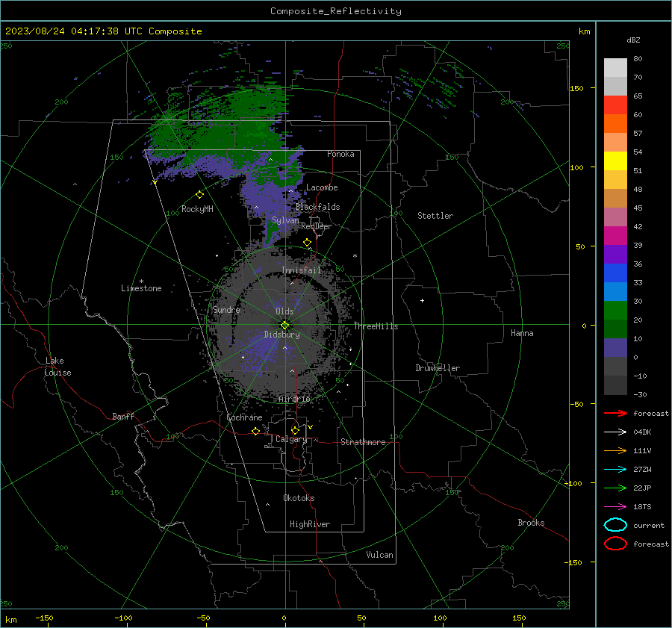
Task: Click the cyan current ellipse icon
Action: click(x=615, y=525)
